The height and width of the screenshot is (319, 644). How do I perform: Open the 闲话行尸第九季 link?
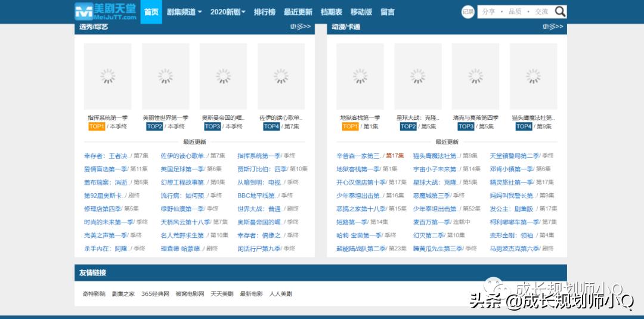point(259,249)
